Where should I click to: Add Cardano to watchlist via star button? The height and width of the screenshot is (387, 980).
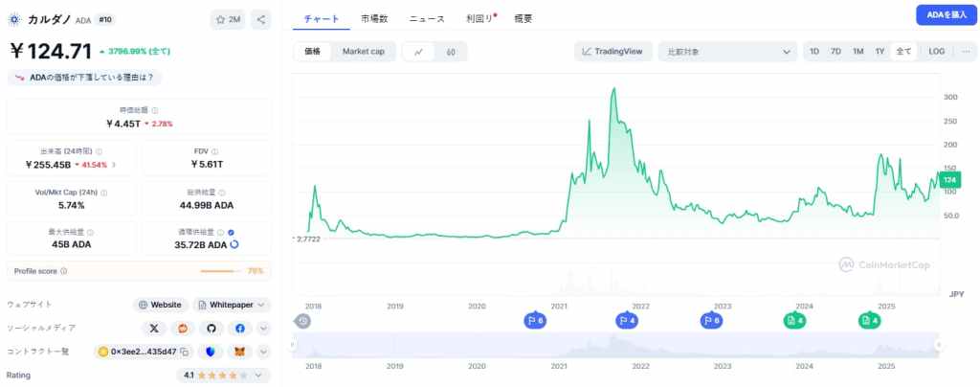(x=228, y=19)
